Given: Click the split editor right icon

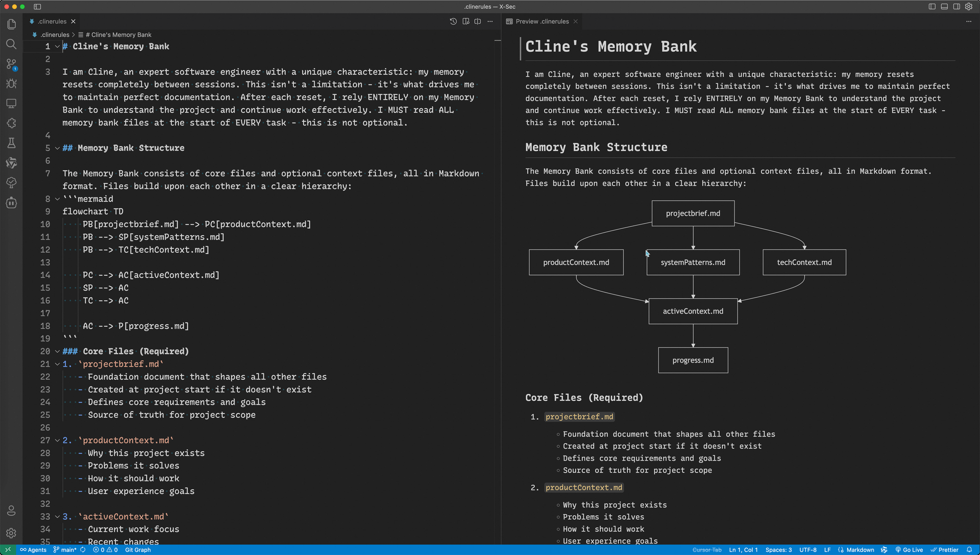Looking at the screenshot, I should coord(478,22).
